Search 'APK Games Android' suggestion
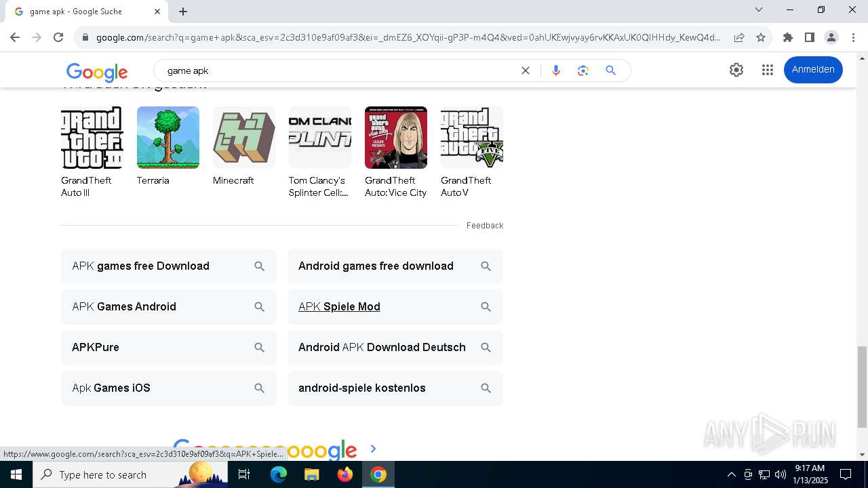Viewport: 868px width, 488px height. (169, 307)
